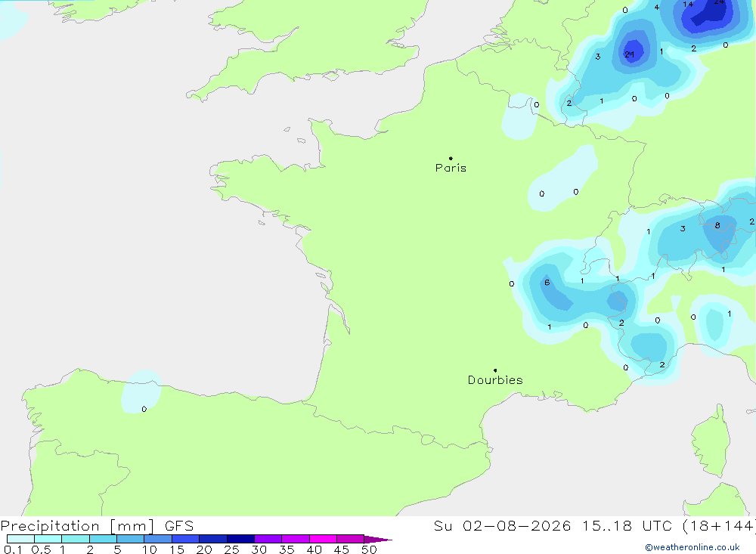Click the '(18+144)' forecast offset text
This screenshot has height=554, width=756.
tap(719, 525)
